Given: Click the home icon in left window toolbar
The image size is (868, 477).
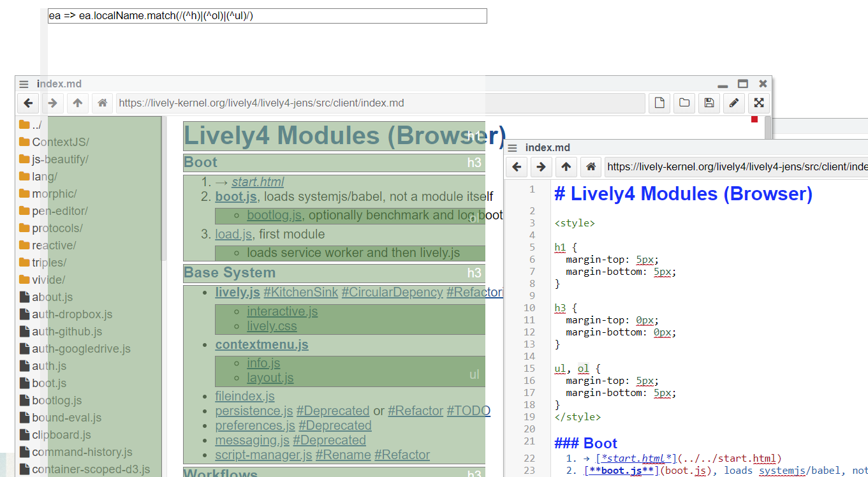Looking at the screenshot, I should 102,103.
